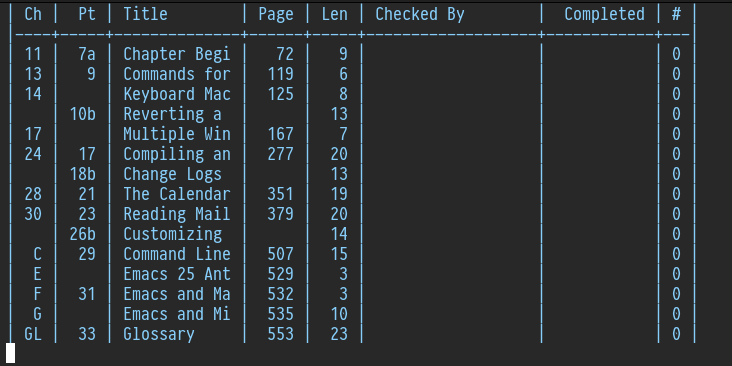Viewport: 732px width, 366px height.
Task: Click the "Completed" column header
Action: point(604,14)
